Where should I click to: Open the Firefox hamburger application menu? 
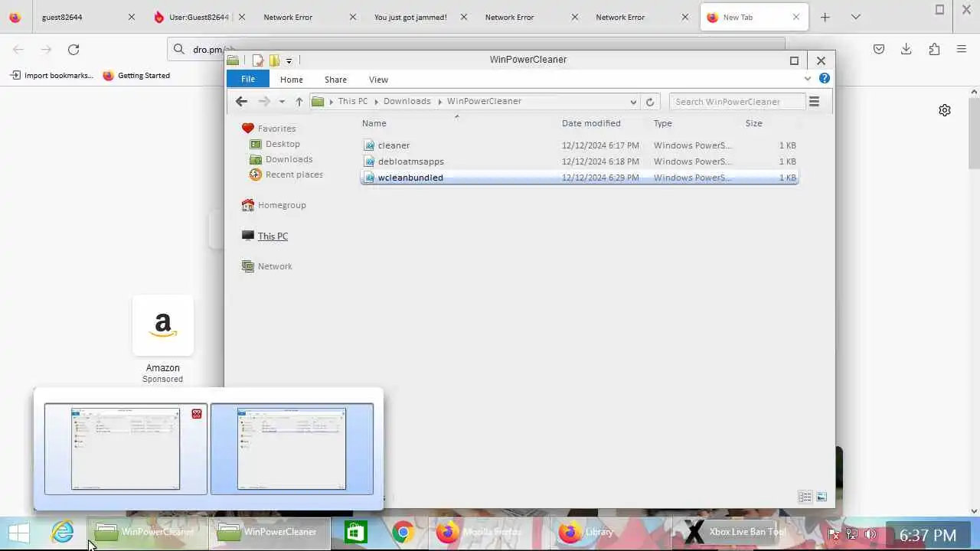[962, 49]
